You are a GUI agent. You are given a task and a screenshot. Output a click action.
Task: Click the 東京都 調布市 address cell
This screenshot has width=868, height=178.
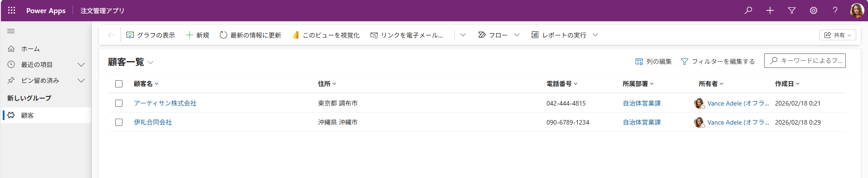click(x=338, y=103)
